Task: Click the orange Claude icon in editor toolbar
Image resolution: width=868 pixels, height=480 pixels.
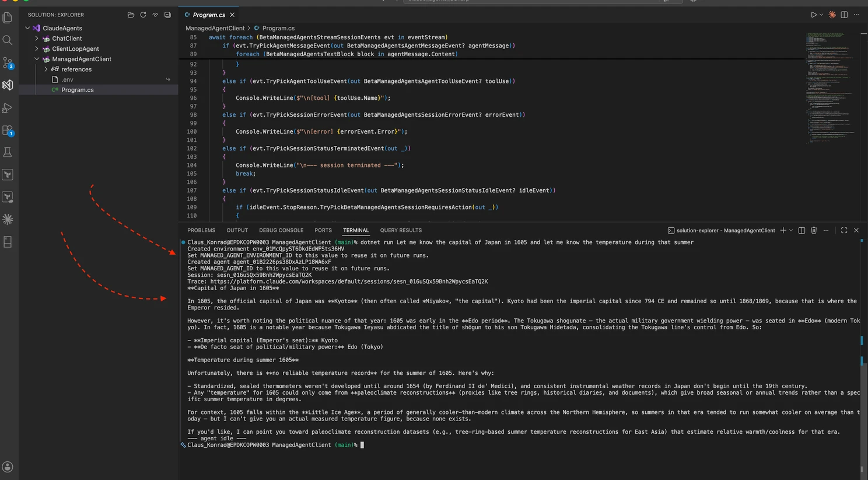Action: coord(832,15)
